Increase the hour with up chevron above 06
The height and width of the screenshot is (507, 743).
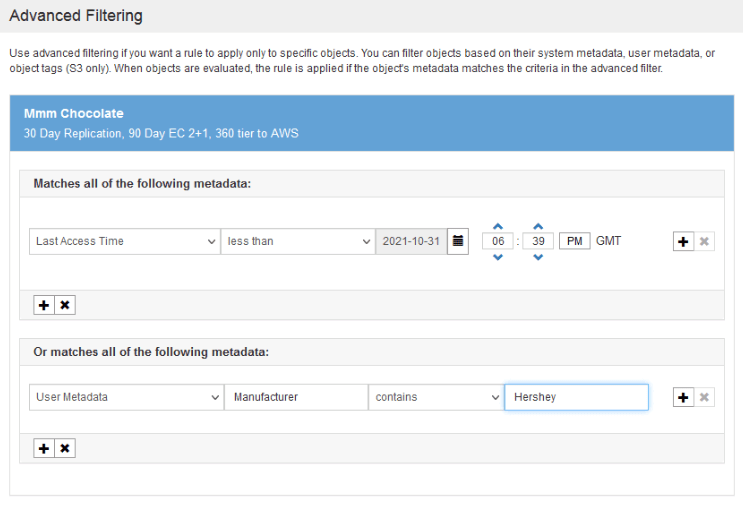tap(498, 226)
